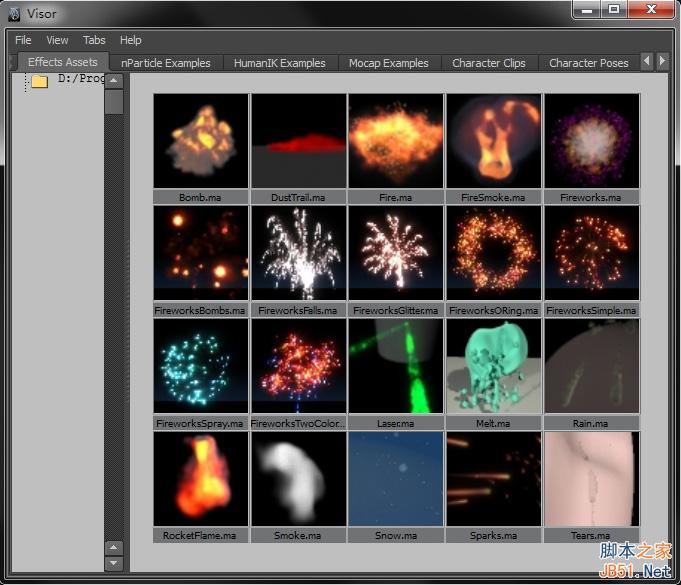Choose the FireworksORing.ma thumbnail
The width and height of the screenshot is (681, 585).
(x=494, y=253)
